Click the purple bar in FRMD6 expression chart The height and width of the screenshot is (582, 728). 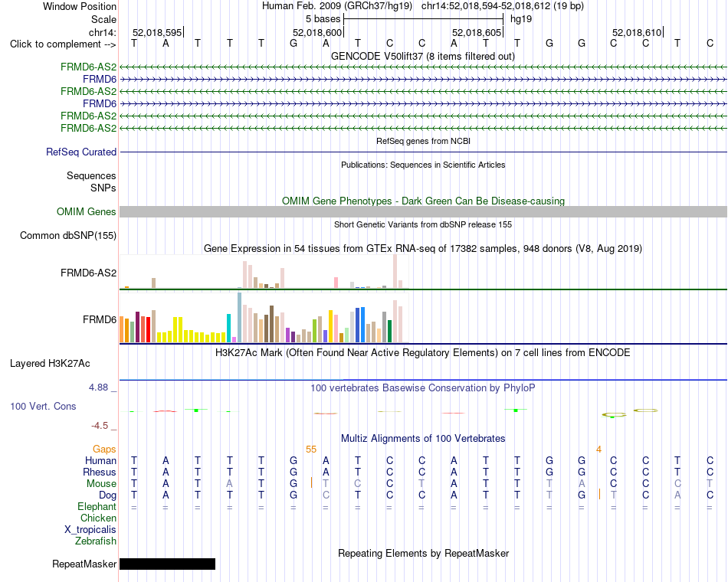tap(287, 335)
